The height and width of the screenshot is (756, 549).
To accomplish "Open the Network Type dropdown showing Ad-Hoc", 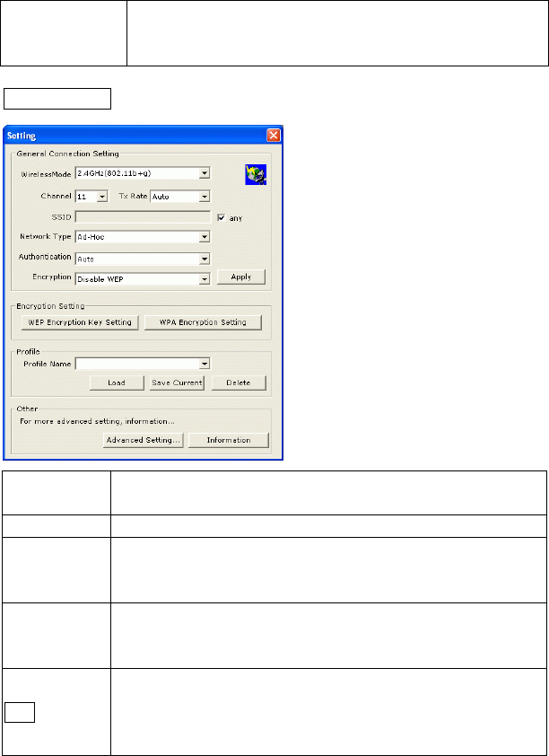I will click(x=143, y=237).
